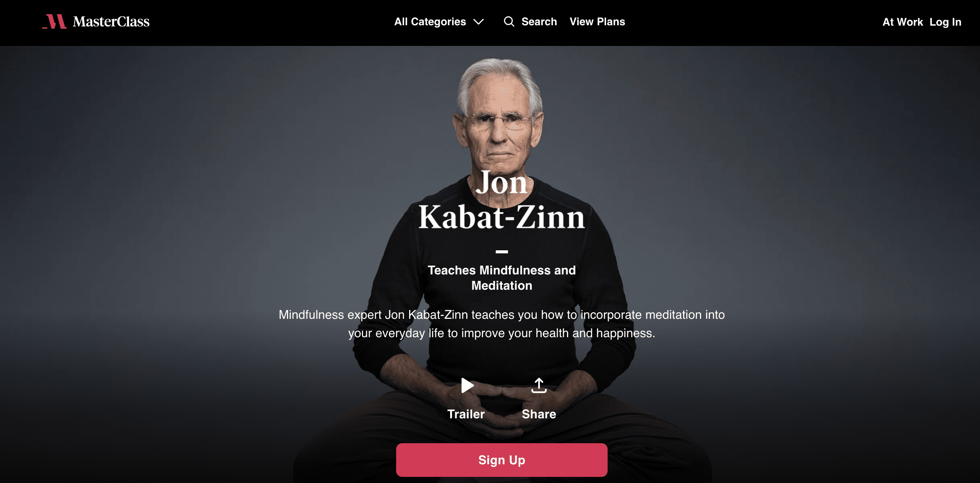Click the red MasterClass M logo icon
This screenshot has width=980, height=483.
click(55, 21)
